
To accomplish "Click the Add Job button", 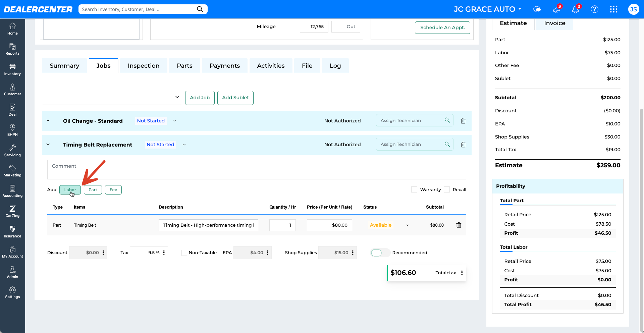I will [200, 98].
